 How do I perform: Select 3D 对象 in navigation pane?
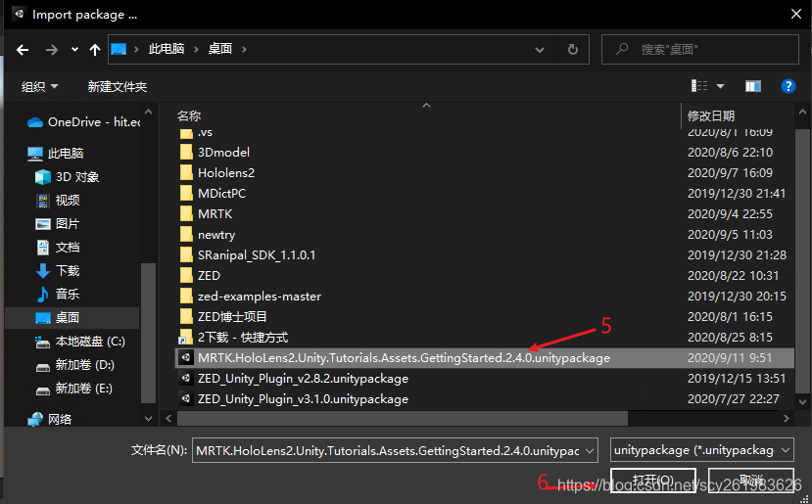pyautogui.click(x=67, y=177)
